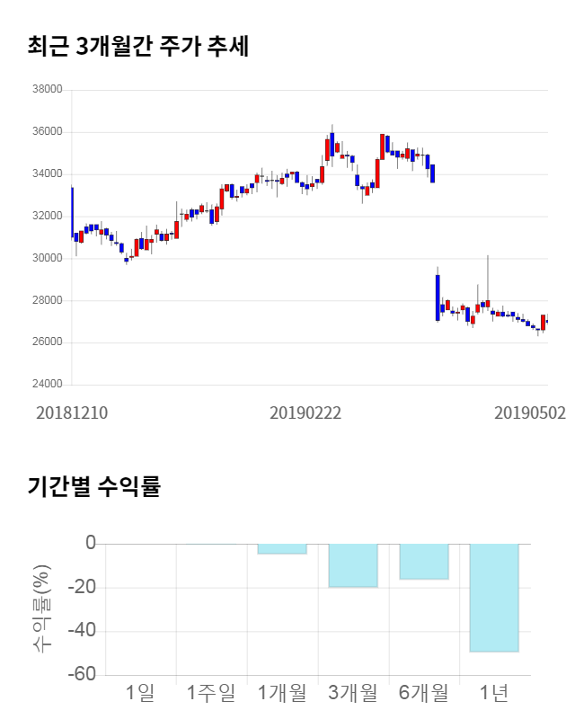This screenshot has height=728, width=575.
Task: Click the 24000 price axis label
Action: click(46, 385)
